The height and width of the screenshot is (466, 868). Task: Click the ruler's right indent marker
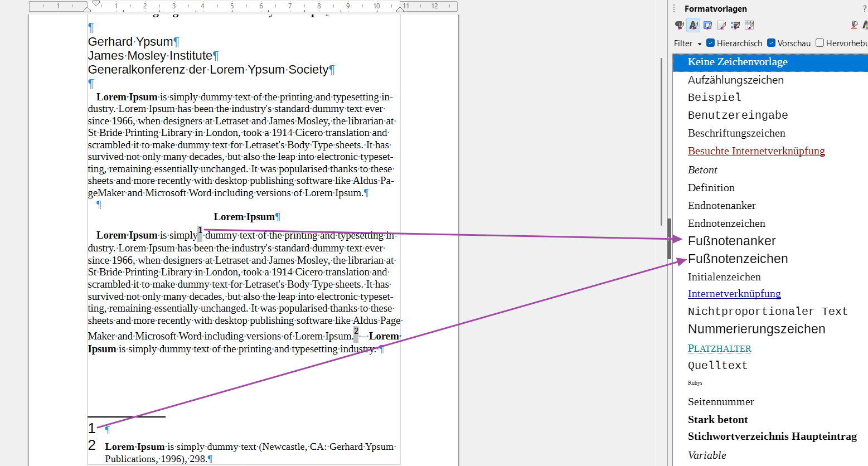(400, 9)
